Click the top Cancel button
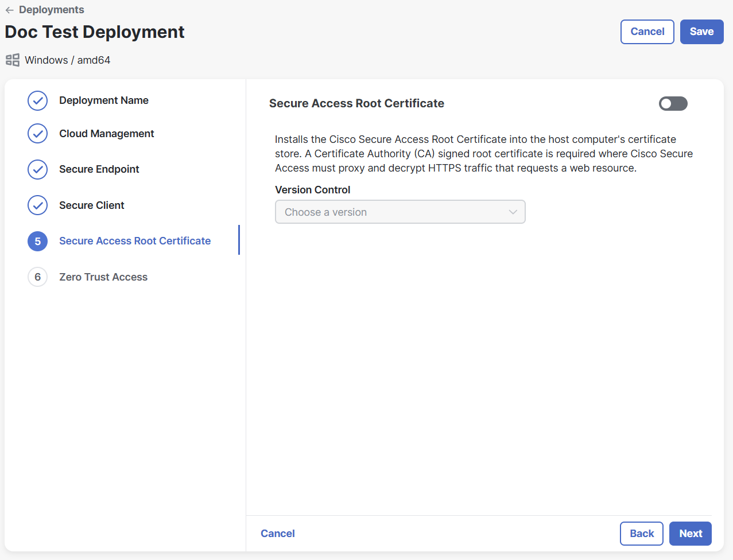Image resolution: width=733 pixels, height=560 pixels. [647, 32]
